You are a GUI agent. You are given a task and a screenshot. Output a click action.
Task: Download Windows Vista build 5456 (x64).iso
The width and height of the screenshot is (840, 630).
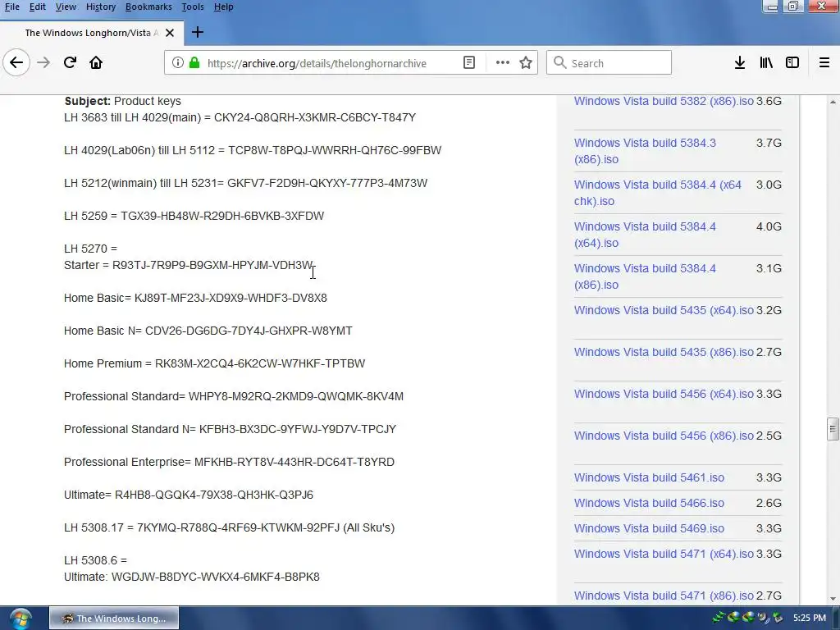(x=663, y=394)
